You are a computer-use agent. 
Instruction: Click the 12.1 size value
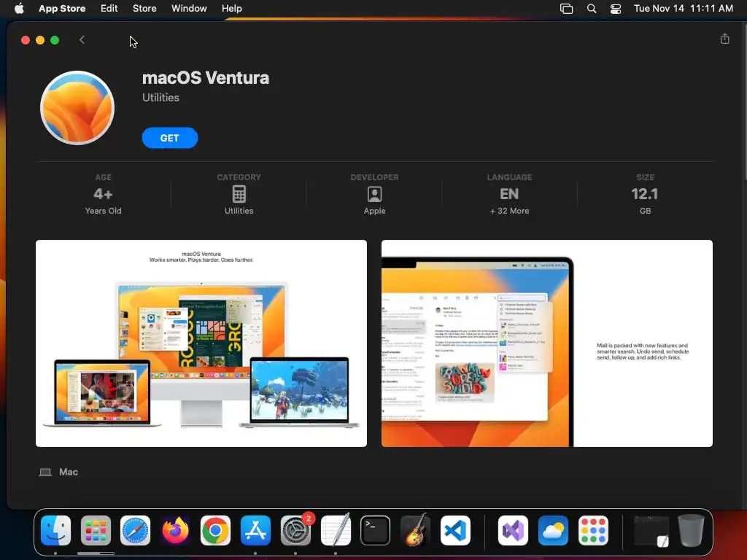pos(645,194)
